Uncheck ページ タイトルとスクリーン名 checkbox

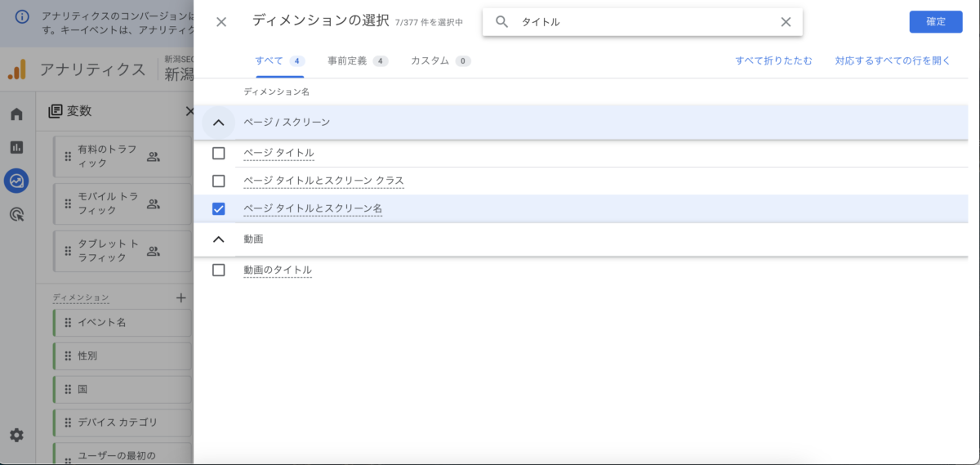(218, 208)
